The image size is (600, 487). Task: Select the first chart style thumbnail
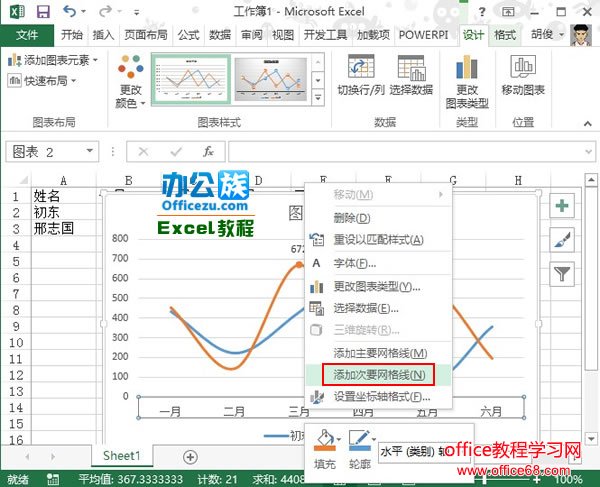tap(191, 80)
